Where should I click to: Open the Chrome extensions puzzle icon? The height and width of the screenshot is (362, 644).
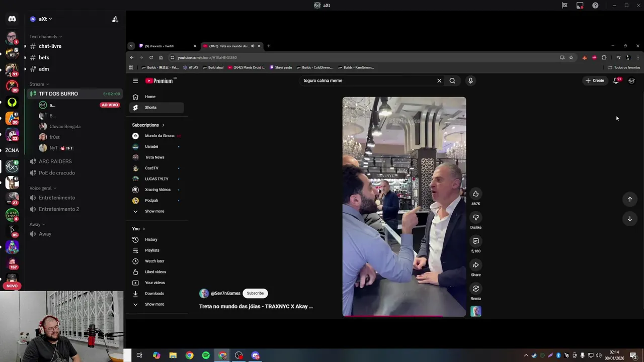604,57
